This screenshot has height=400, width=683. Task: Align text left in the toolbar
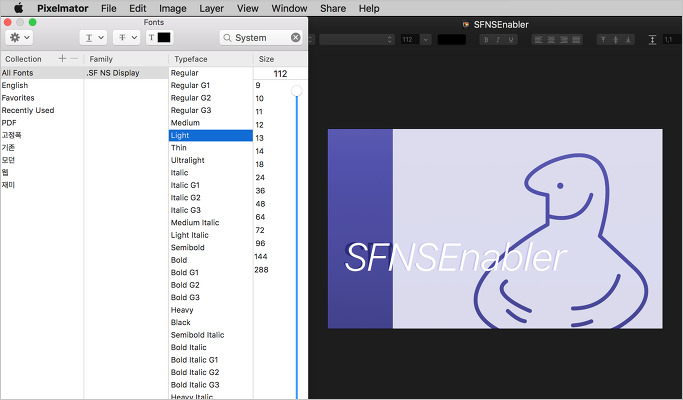pos(538,40)
